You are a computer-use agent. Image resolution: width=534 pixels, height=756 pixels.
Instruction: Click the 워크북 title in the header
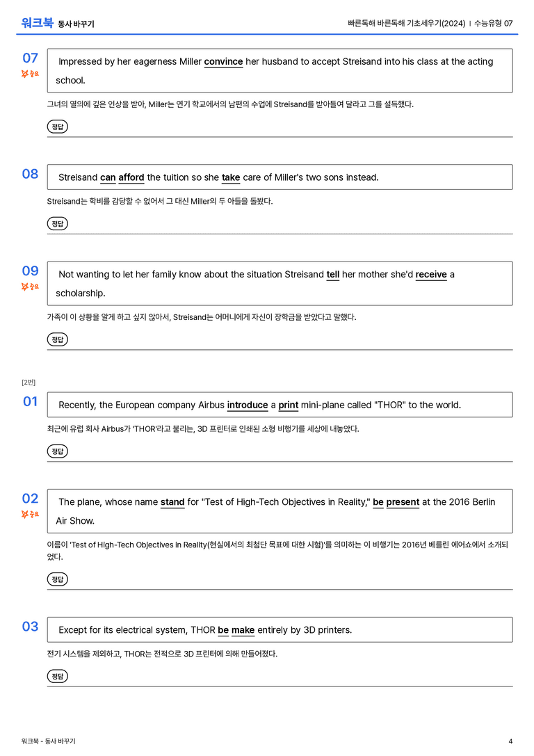tap(37, 23)
